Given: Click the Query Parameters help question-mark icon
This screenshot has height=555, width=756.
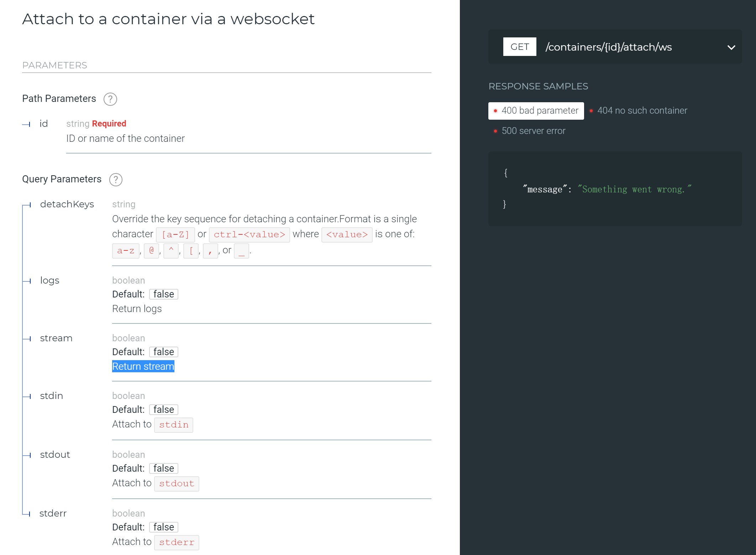Looking at the screenshot, I should click(116, 180).
